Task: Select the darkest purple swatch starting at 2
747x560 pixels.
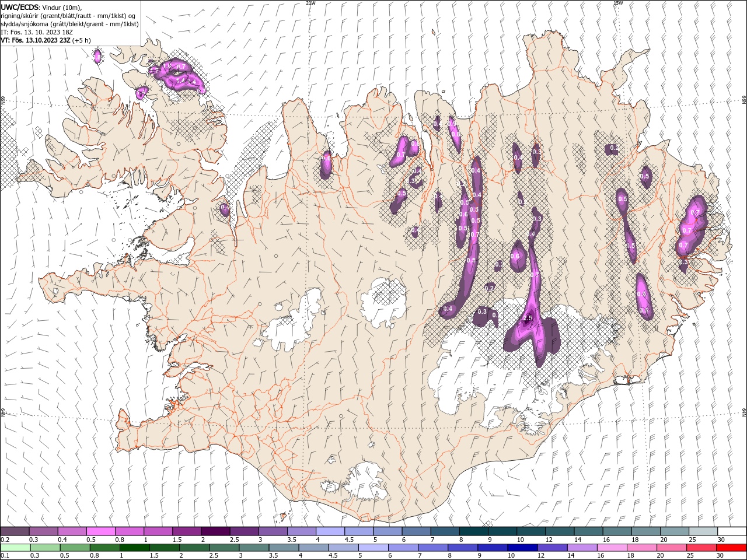Action: pyautogui.click(x=215, y=531)
